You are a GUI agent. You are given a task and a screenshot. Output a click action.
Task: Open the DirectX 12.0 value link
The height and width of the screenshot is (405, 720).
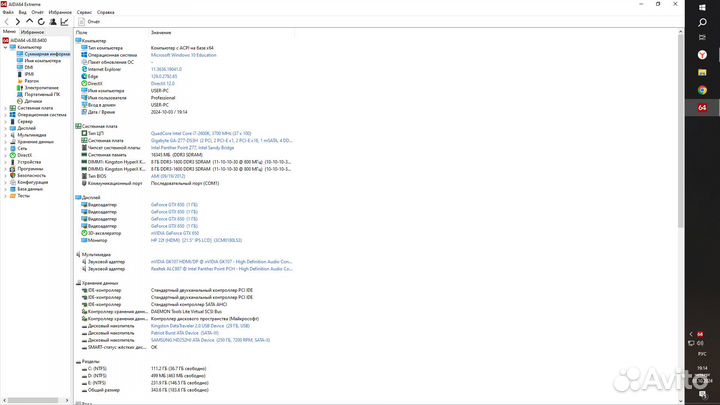(x=163, y=84)
